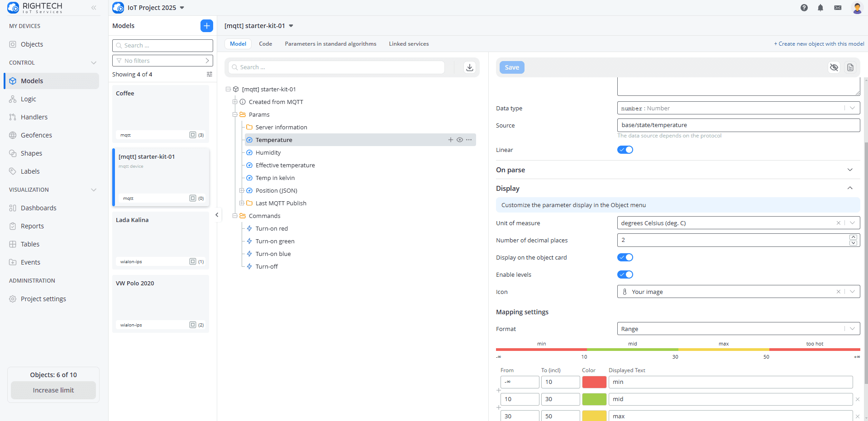Disable Display on the object card
This screenshot has height=421, width=868.
[625, 257]
